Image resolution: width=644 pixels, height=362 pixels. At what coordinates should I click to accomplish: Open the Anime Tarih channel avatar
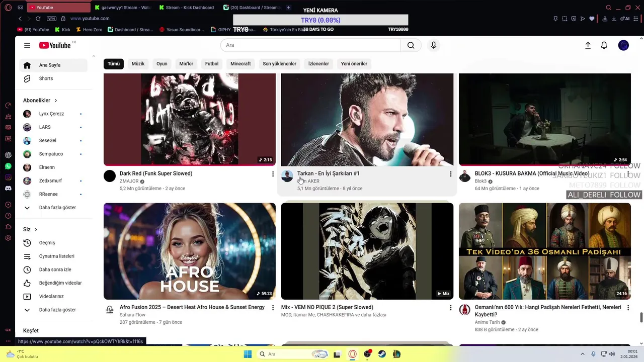(465, 310)
